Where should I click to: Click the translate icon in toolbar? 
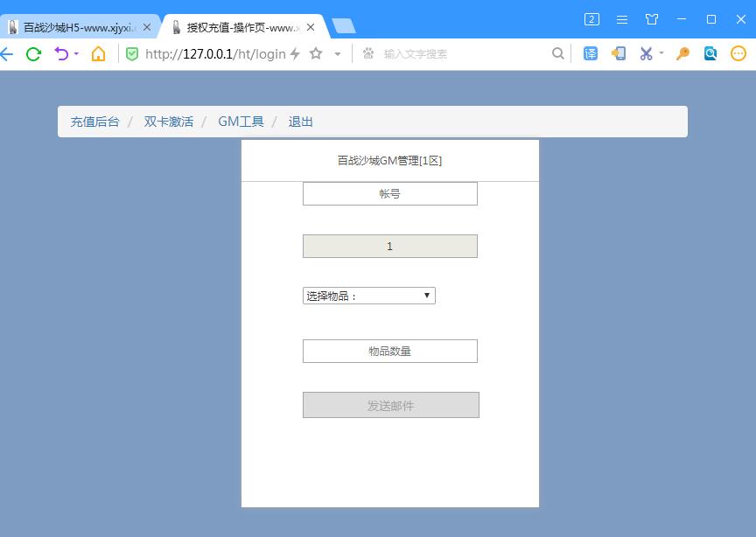coord(591,54)
